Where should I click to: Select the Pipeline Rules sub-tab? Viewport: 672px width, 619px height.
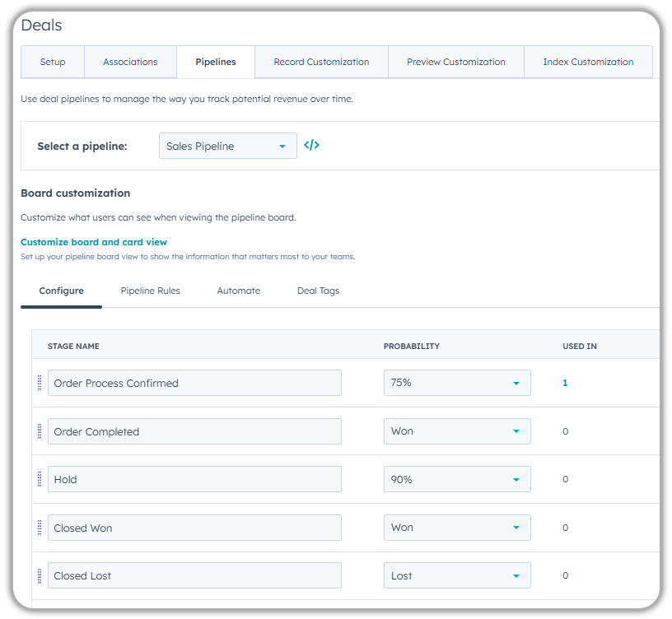click(x=150, y=291)
